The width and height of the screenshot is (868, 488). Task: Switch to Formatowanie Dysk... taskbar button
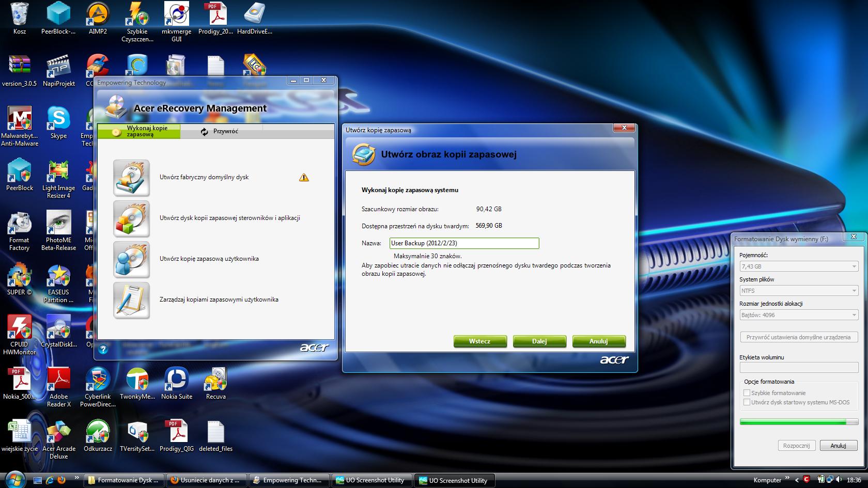pyautogui.click(x=124, y=480)
